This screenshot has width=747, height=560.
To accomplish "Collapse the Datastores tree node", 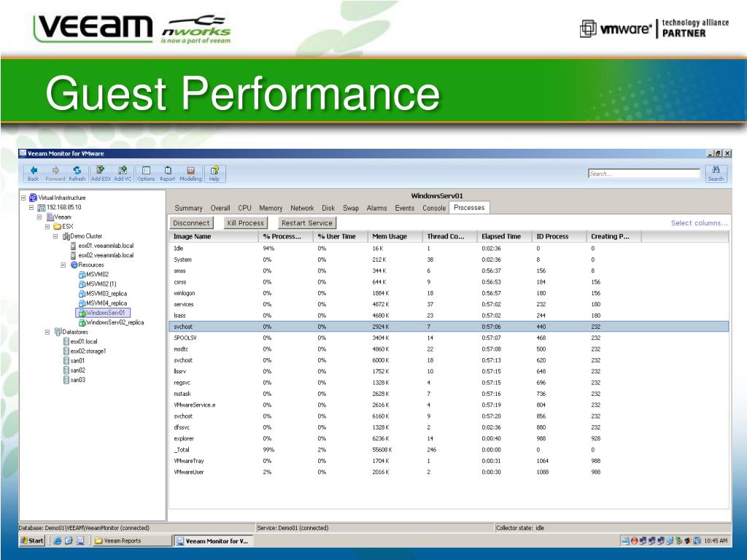I will (47, 332).
